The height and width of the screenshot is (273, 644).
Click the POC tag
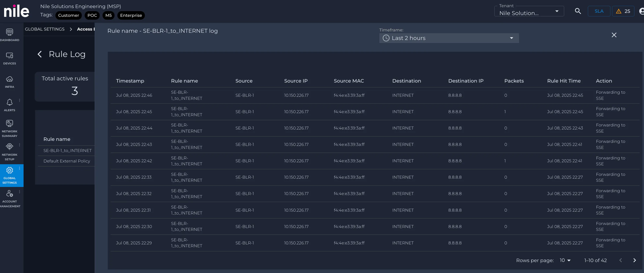tap(92, 15)
